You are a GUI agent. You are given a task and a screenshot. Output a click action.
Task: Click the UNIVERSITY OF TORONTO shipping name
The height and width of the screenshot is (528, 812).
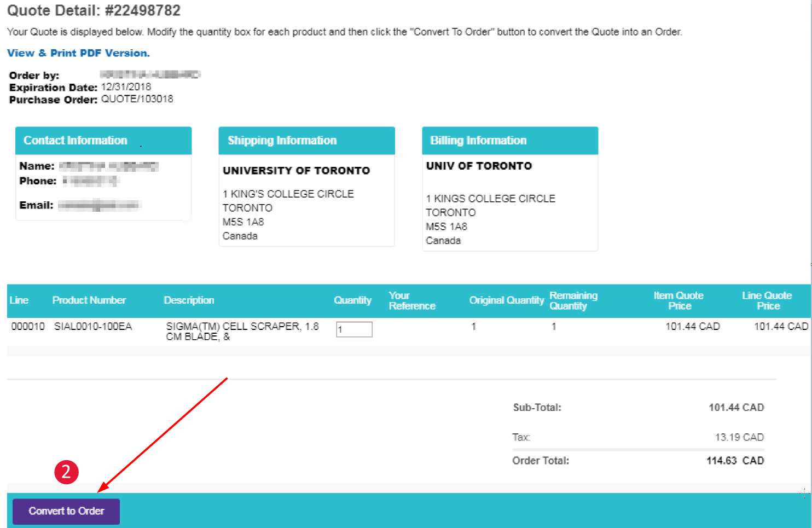click(296, 171)
